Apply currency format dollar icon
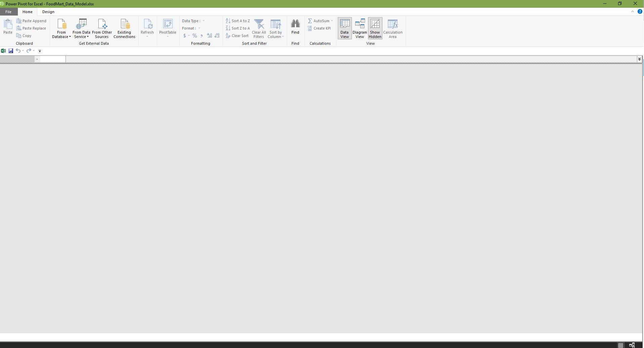This screenshot has width=644, height=348. pos(184,36)
